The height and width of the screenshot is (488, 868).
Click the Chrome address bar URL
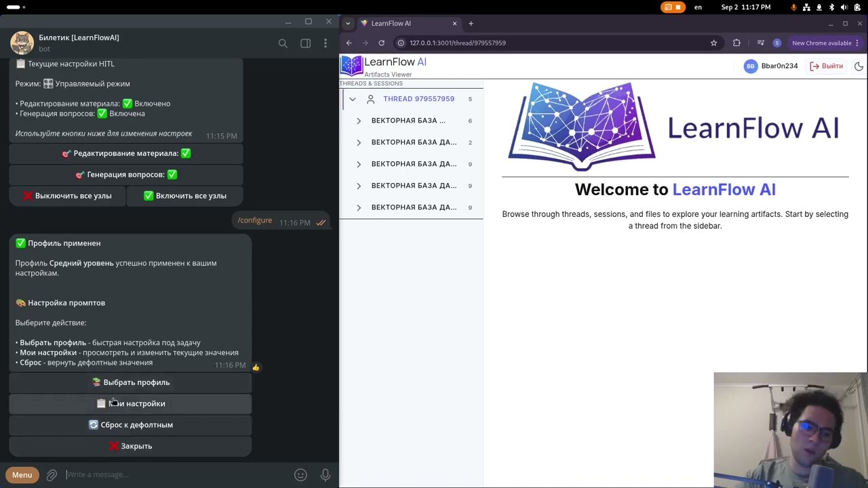[x=458, y=43]
